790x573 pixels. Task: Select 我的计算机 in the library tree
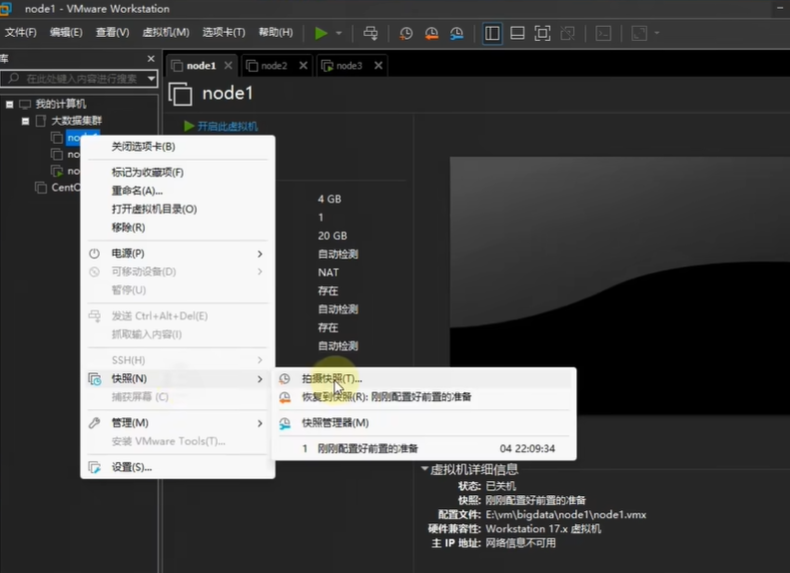click(x=60, y=104)
